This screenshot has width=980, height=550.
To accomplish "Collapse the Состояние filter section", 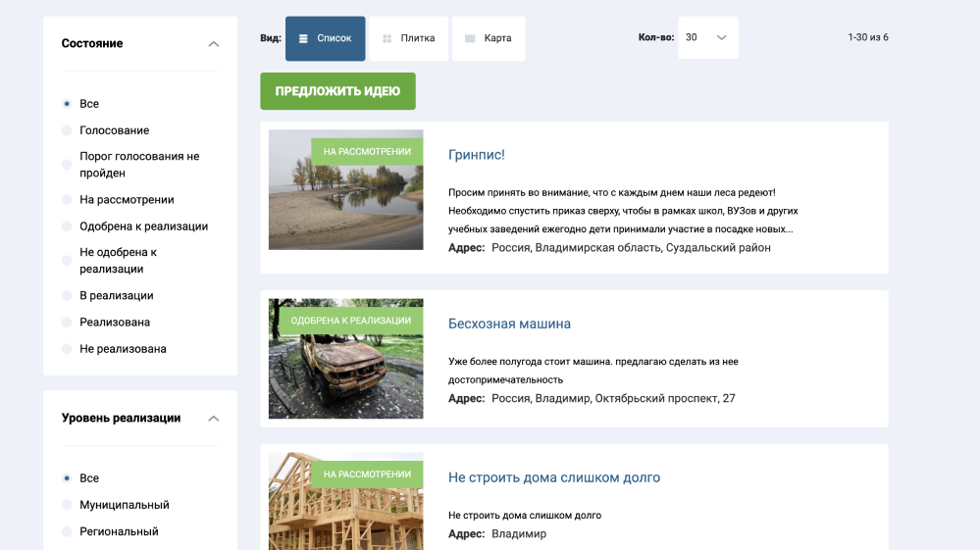I will (x=213, y=44).
